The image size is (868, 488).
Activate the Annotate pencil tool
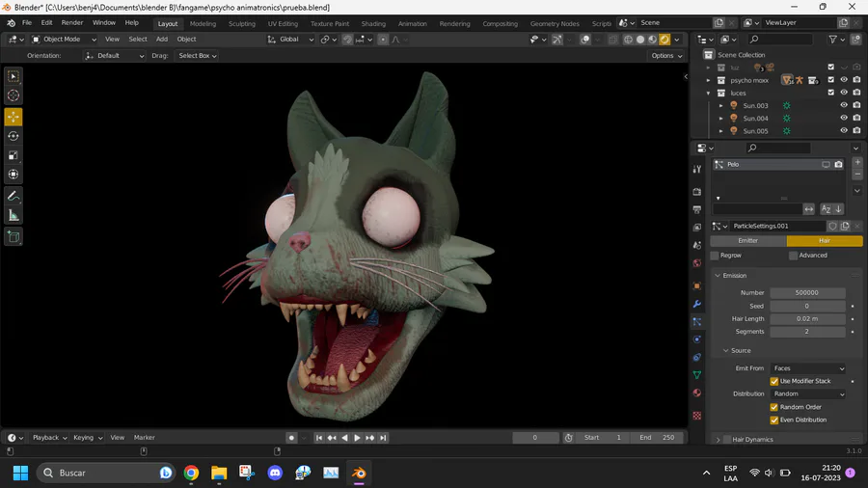coord(14,196)
